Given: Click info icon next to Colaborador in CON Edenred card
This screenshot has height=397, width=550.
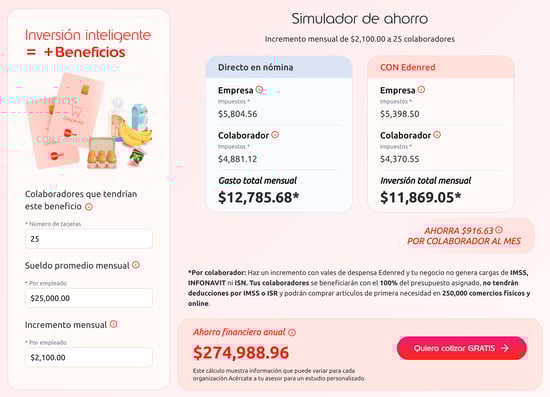Looking at the screenshot, I should point(437,135).
